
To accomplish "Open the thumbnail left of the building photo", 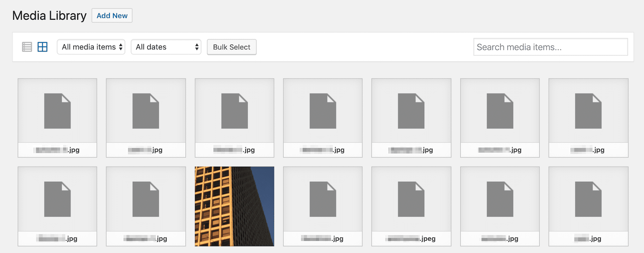I will point(146,206).
